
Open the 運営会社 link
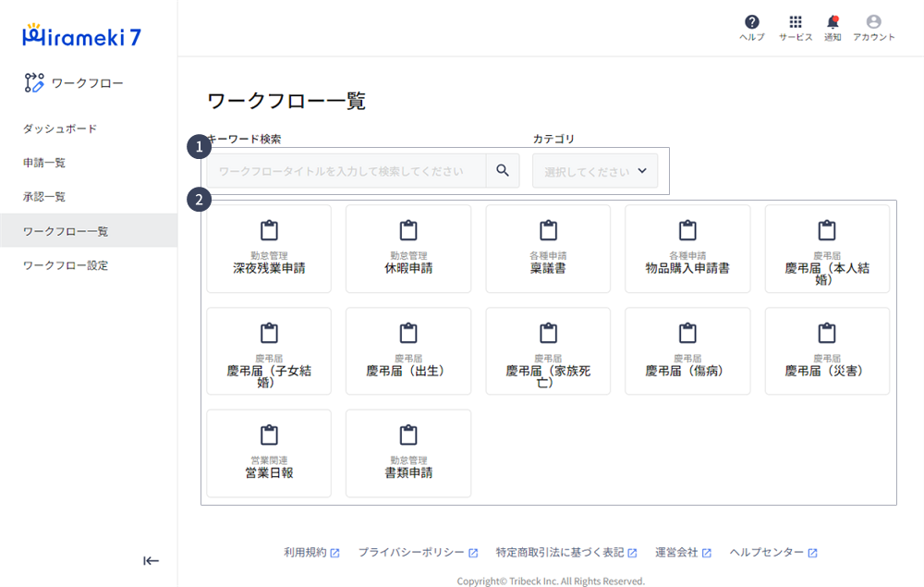click(x=676, y=552)
